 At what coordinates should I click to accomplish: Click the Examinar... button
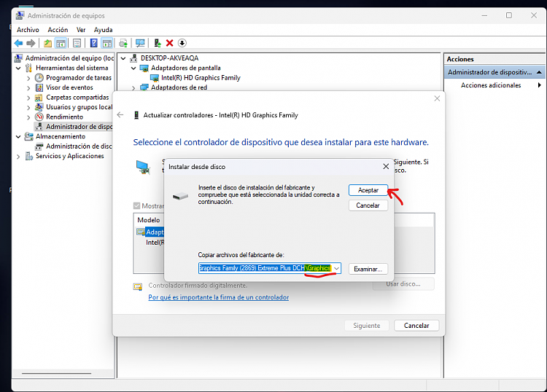(x=368, y=269)
